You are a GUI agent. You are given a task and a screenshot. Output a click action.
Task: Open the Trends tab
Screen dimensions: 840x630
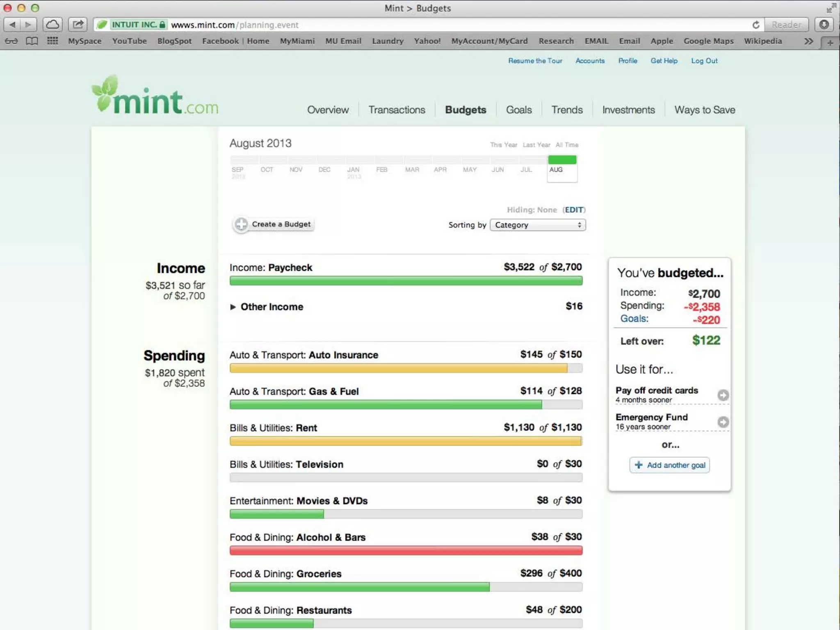pyautogui.click(x=567, y=110)
